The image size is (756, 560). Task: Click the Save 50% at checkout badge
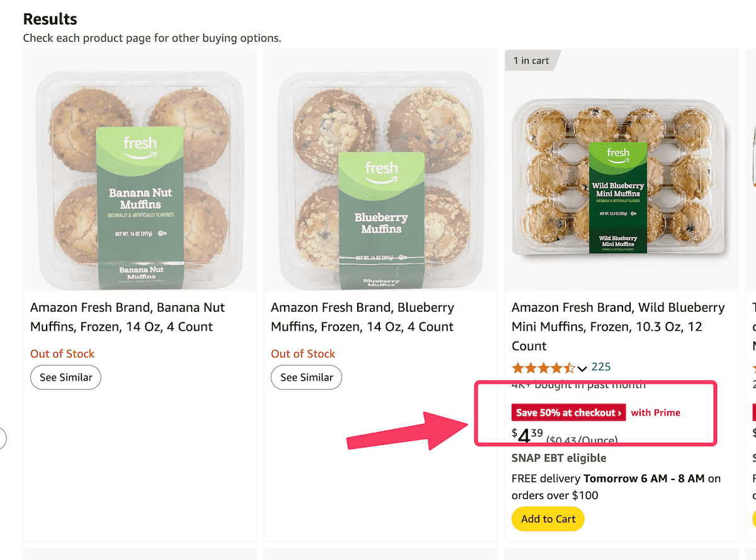pyautogui.click(x=568, y=413)
